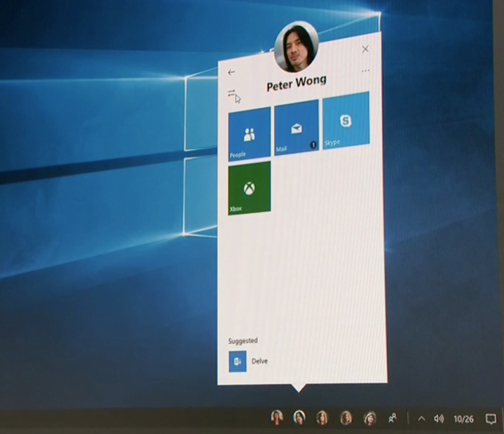This screenshot has height=434, width=504.
Task: Click the switch arrows icon under the back arrow
Action: click(232, 93)
